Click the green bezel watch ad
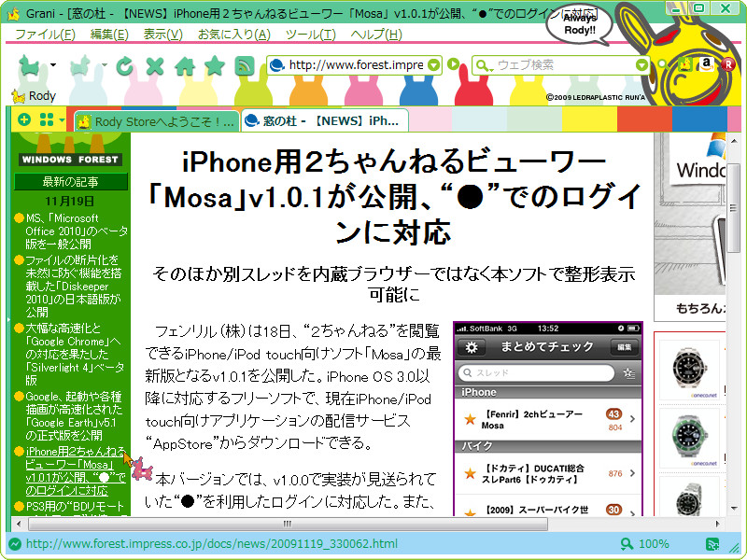This screenshot has height=560, width=747. (x=689, y=437)
